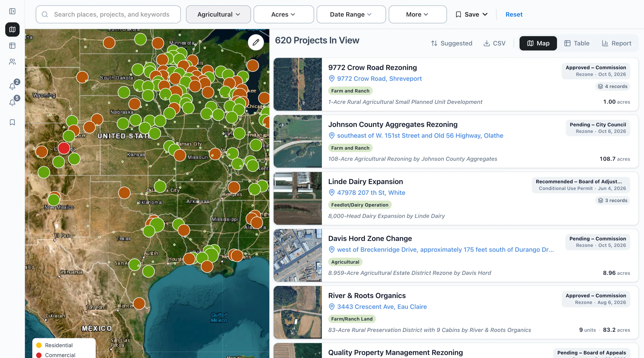Download results as CSV
The image size is (644, 358).
pyautogui.click(x=494, y=43)
